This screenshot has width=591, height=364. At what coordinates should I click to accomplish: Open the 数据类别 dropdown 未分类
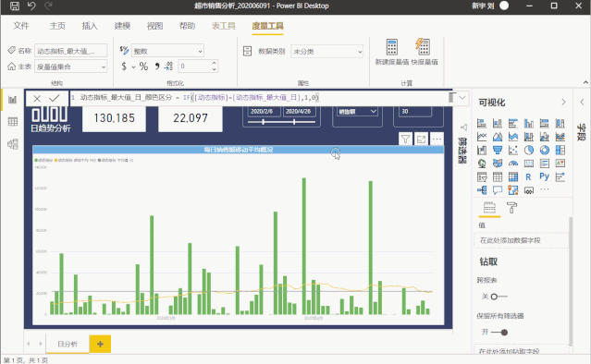(x=326, y=51)
